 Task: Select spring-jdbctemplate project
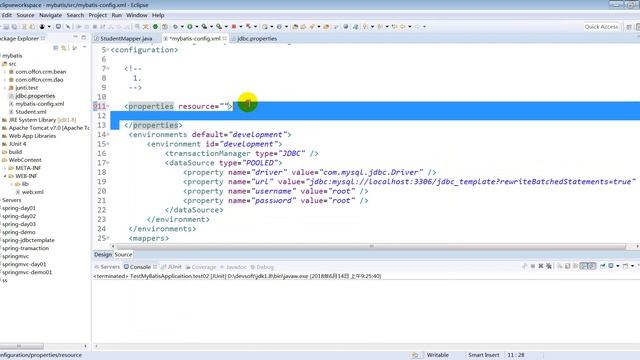point(28,240)
